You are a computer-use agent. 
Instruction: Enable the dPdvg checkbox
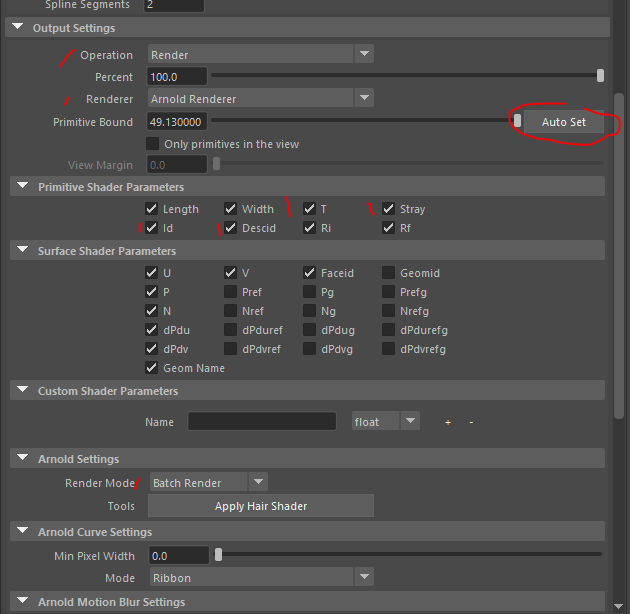[309, 349]
